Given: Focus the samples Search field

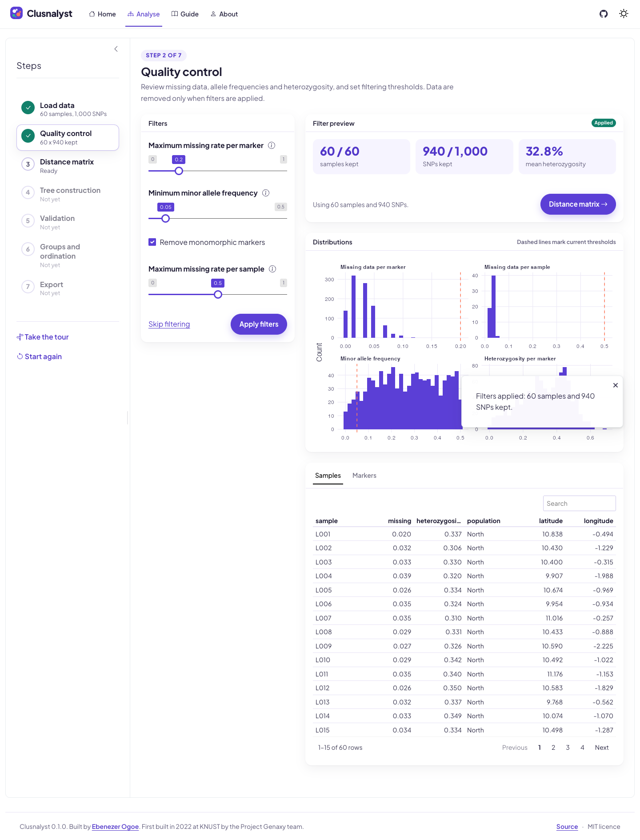Looking at the screenshot, I should (579, 504).
